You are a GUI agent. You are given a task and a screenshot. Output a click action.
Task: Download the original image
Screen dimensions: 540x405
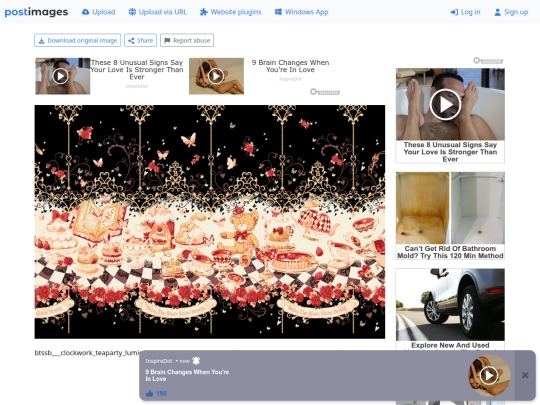pyautogui.click(x=77, y=40)
